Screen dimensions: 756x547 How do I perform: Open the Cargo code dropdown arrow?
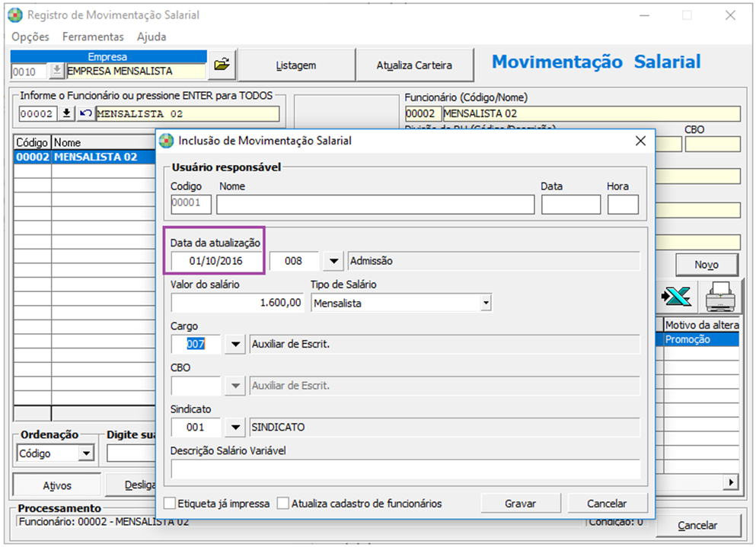pyautogui.click(x=235, y=344)
